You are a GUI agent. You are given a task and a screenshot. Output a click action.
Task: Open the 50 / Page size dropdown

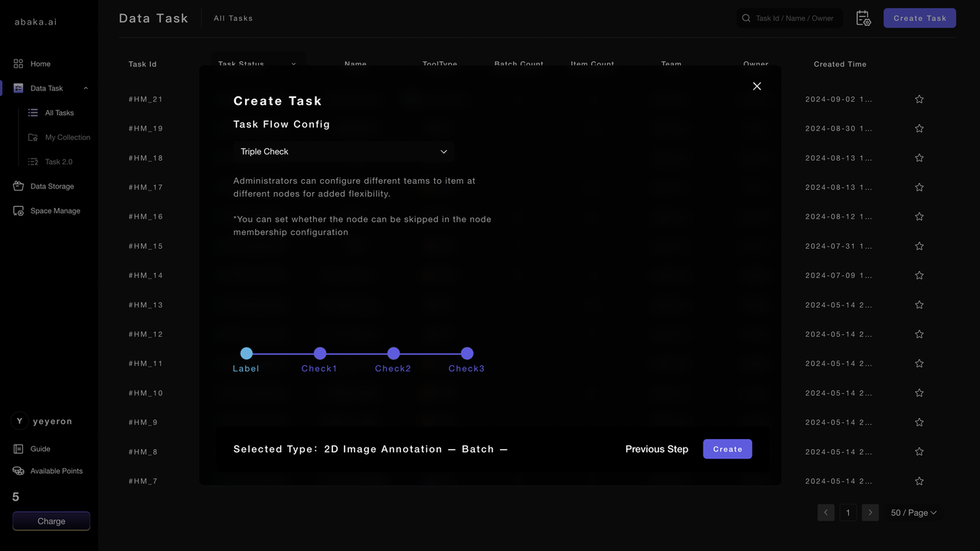click(913, 513)
